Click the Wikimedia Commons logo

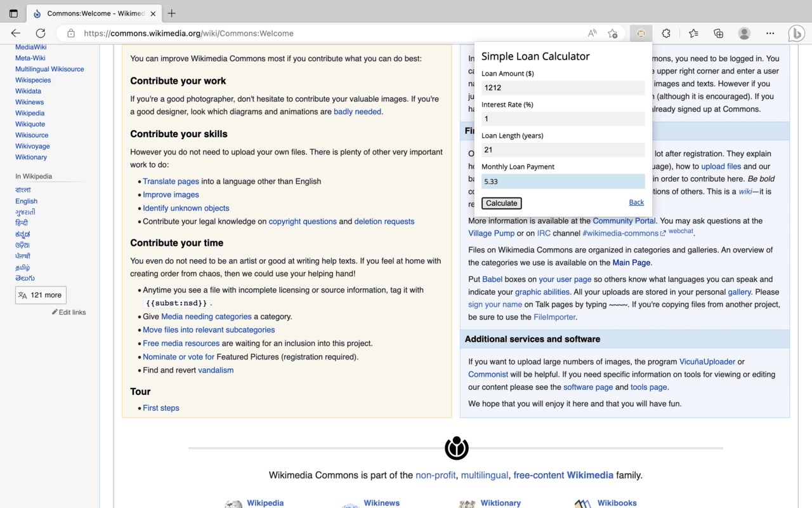coord(456,448)
